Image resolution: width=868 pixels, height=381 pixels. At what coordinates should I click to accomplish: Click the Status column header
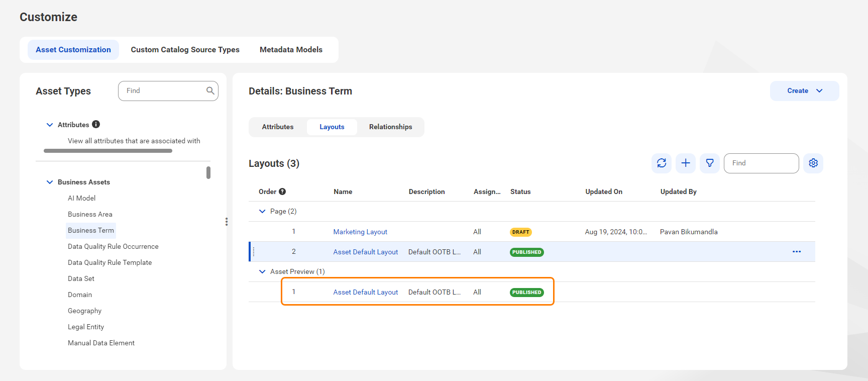click(x=520, y=192)
